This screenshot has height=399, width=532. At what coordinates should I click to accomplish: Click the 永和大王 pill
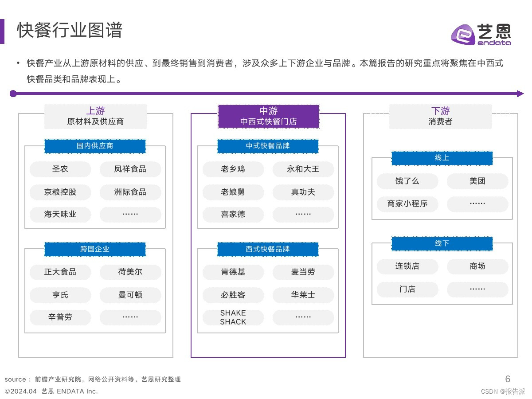click(x=303, y=169)
